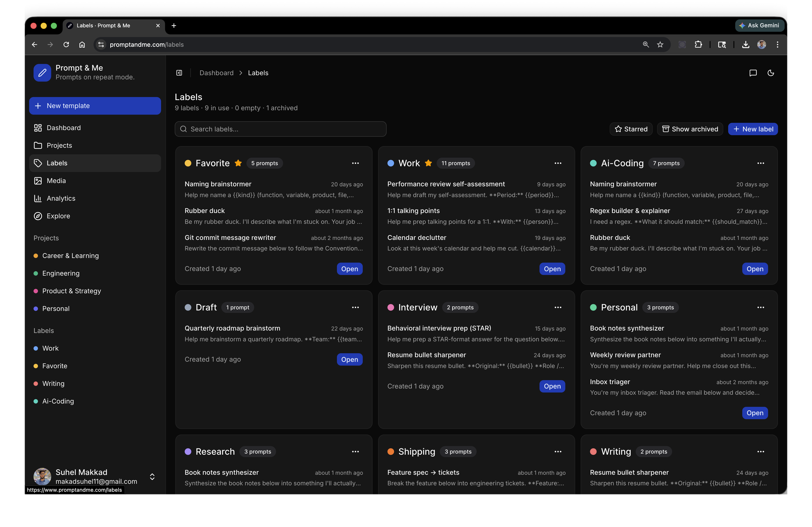Focus the Search labels field
This screenshot has height=527, width=812.
(x=280, y=129)
